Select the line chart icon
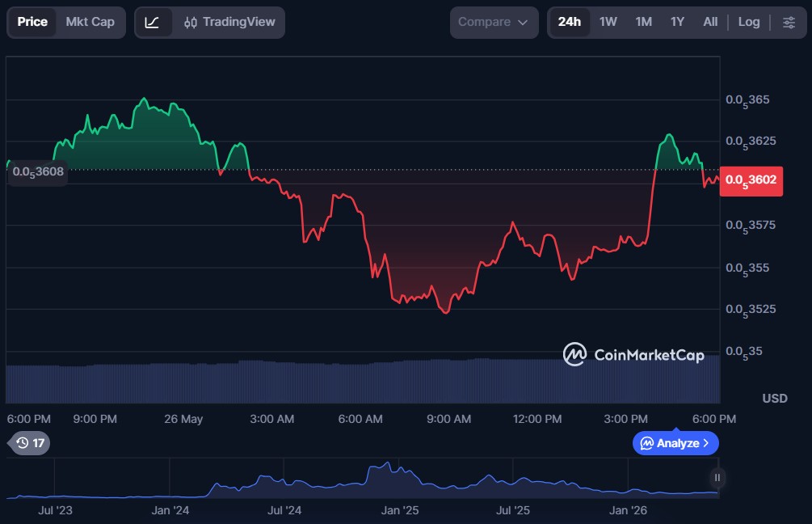The height and width of the screenshot is (524, 812). (152, 23)
